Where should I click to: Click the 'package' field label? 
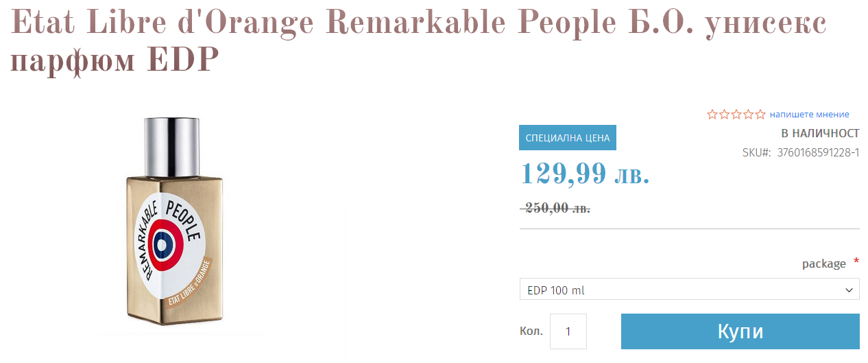point(823,264)
